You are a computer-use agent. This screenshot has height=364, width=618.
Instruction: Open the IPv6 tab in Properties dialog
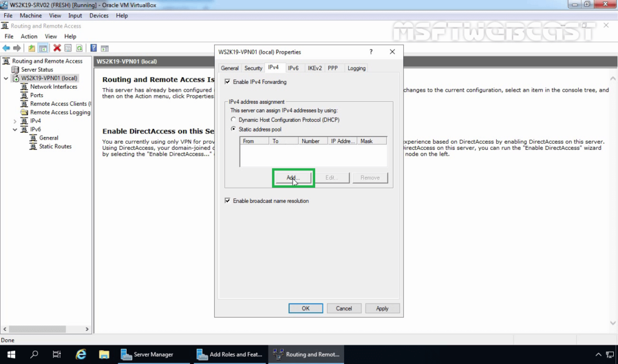(x=293, y=68)
